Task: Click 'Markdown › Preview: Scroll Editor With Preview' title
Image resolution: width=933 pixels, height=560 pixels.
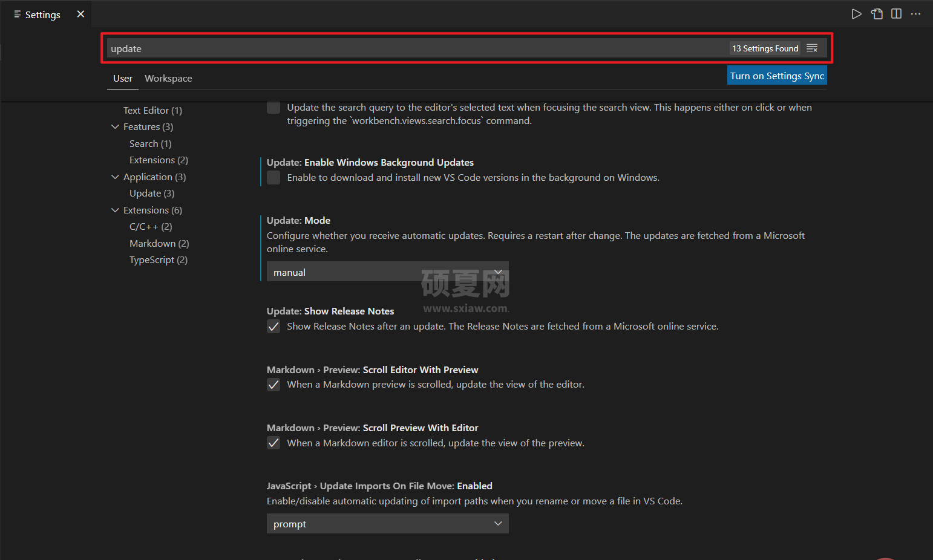Action: (372, 370)
